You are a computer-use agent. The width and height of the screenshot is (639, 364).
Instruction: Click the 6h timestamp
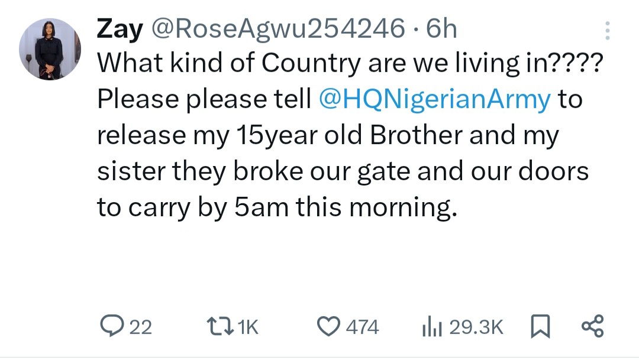pos(441,30)
